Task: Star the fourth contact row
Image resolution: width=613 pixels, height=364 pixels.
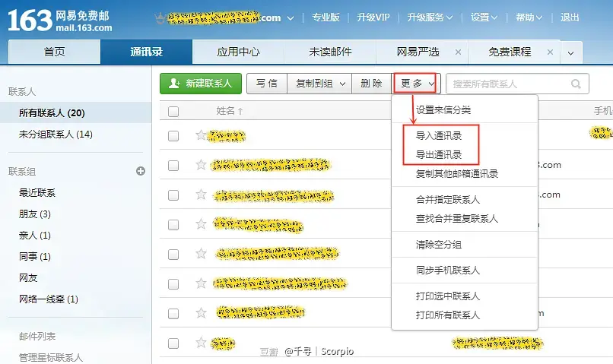Action: pyautogui.click(x=201, y=223)
